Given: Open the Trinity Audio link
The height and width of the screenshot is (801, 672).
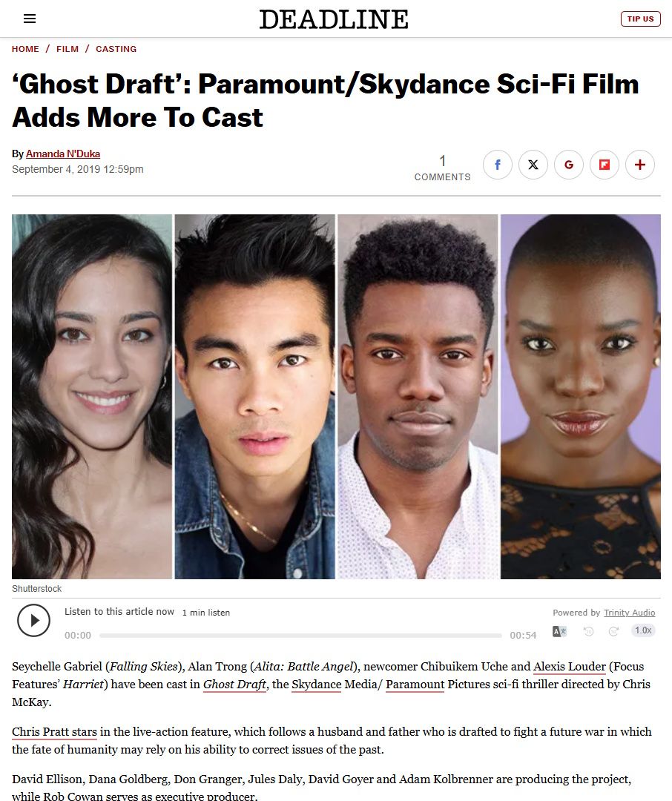Looking at the screenshot, I should (x=629, y=613).
